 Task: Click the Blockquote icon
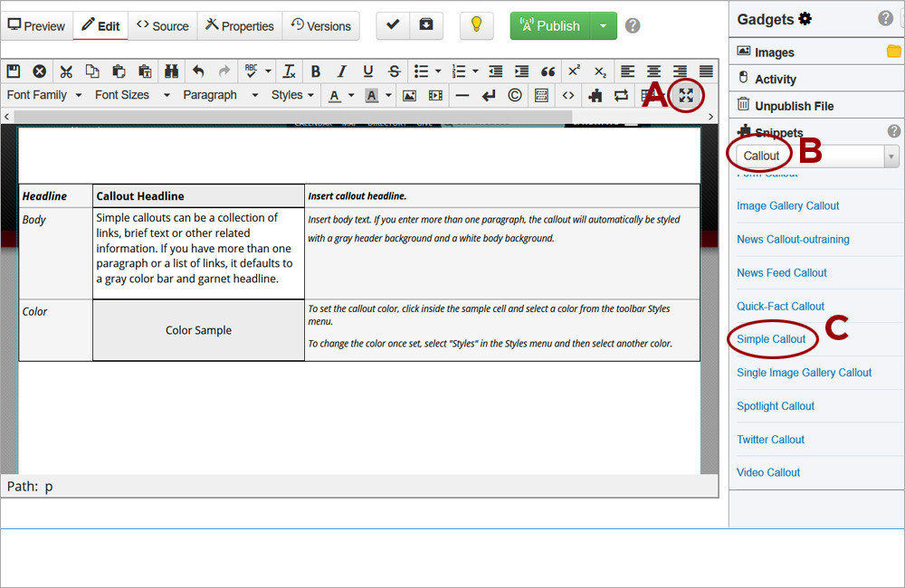548,71
